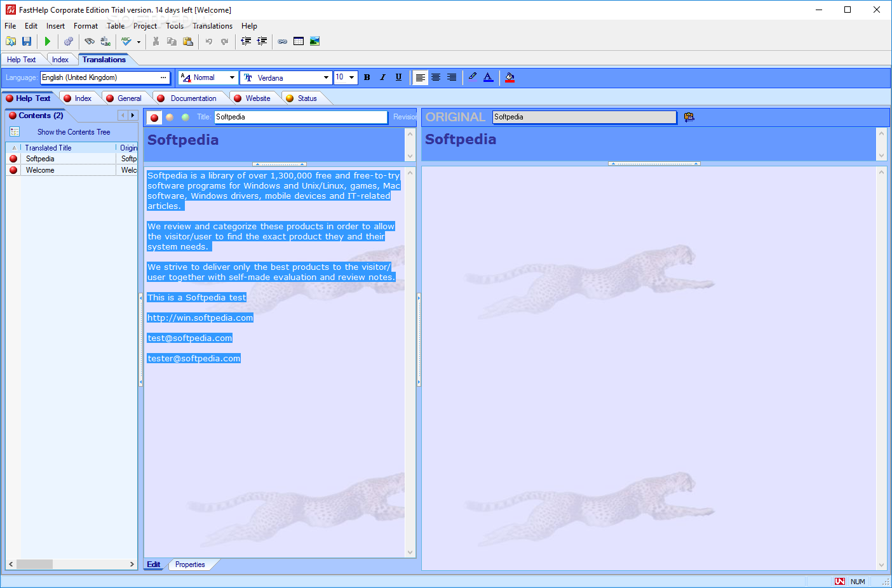Select the Welcome topic row
Screen dimensions: 892x588
[x=72, y=170]
